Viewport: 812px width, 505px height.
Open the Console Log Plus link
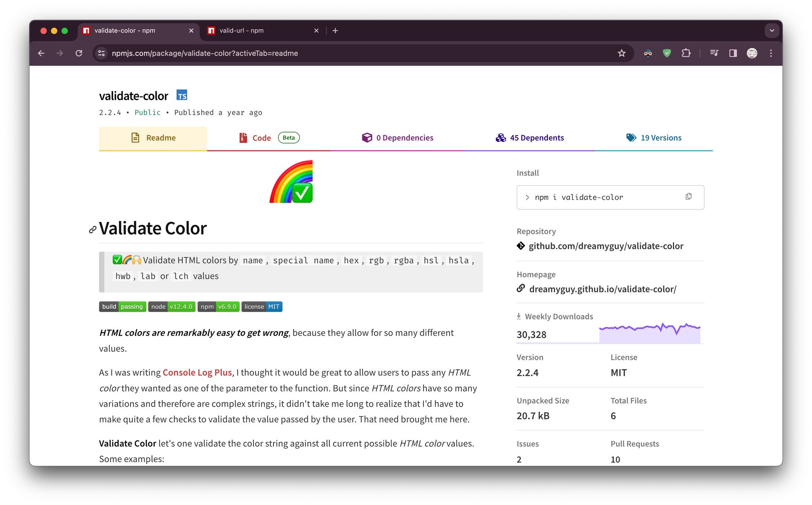click(x=197, y=373)
